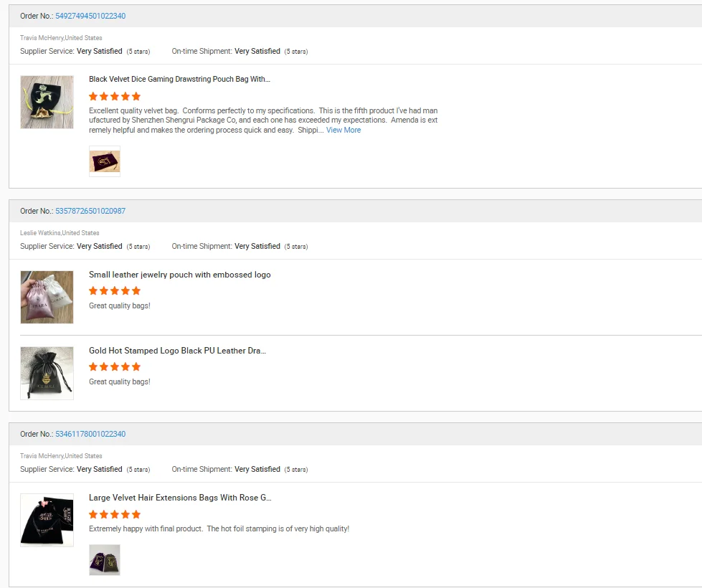Click first Travis McHenry, United States reviewer name

(61, 38)
